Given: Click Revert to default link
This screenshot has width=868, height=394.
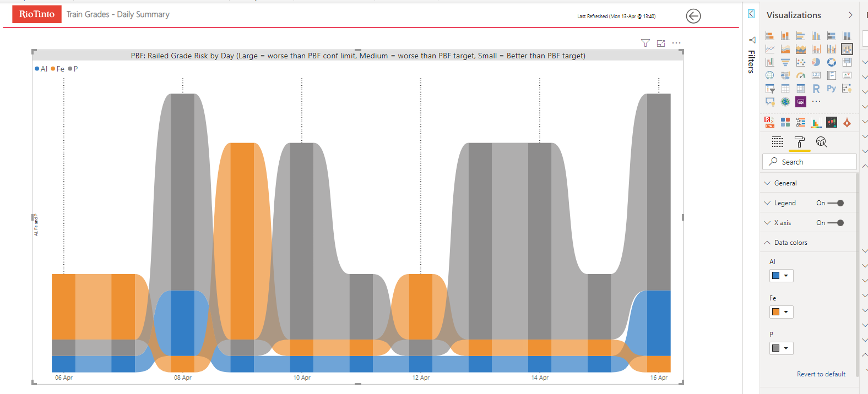Looking at the screenshot, I should [x=821, y=374].
